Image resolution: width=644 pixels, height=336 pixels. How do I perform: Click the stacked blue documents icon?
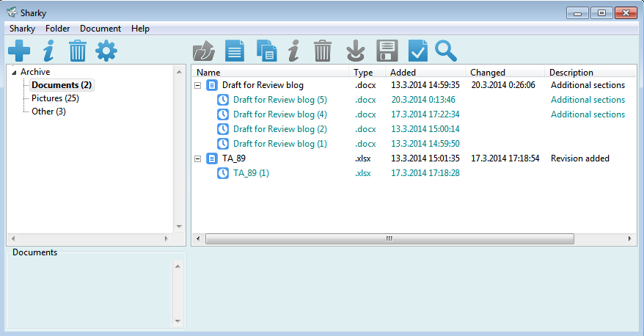[x=266, y=51]
